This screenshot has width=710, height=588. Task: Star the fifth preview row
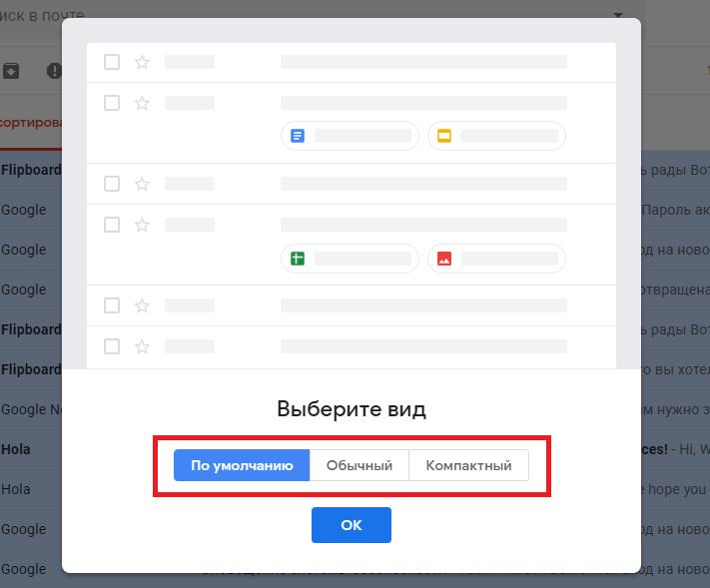pyautogui.click(x=142, y=305)
